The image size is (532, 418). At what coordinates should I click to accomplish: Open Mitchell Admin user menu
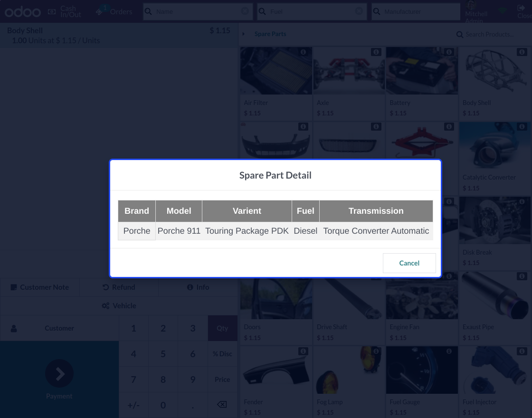(476, 11)
